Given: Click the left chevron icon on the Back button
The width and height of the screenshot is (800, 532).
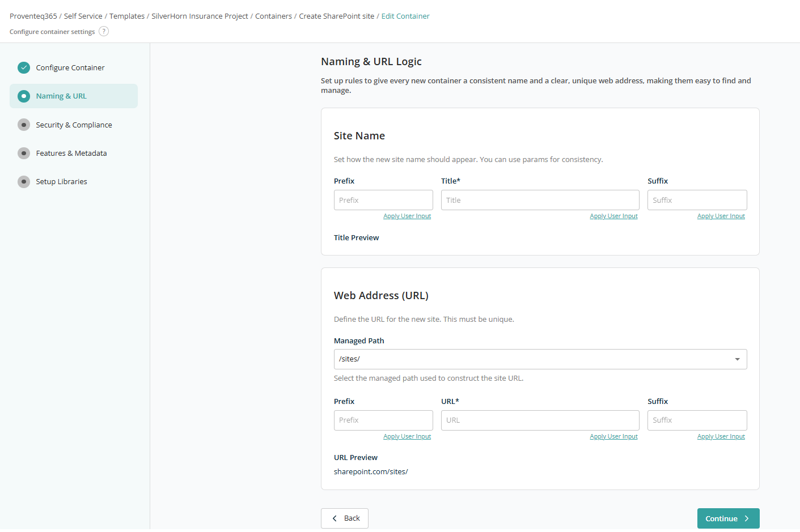Looking at the screenshot, I should [335, 518].
